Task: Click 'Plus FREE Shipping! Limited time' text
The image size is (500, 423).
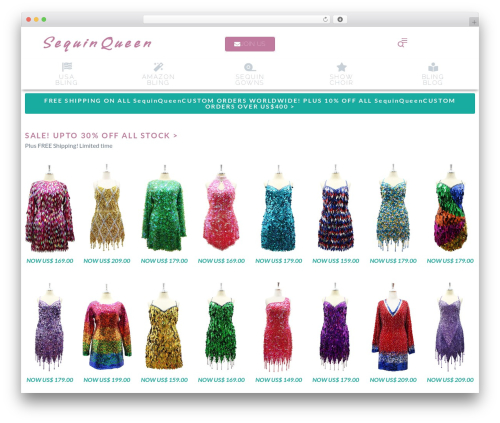Action: pyautogui.click(x=69, y=146)
